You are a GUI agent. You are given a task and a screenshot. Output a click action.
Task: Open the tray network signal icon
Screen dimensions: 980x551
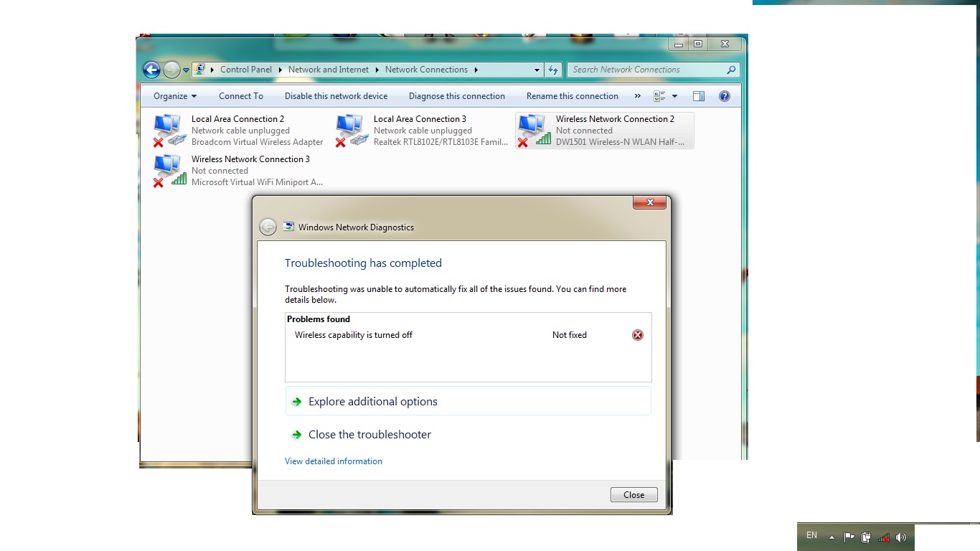pyautogui.click(x=884, y=537)
